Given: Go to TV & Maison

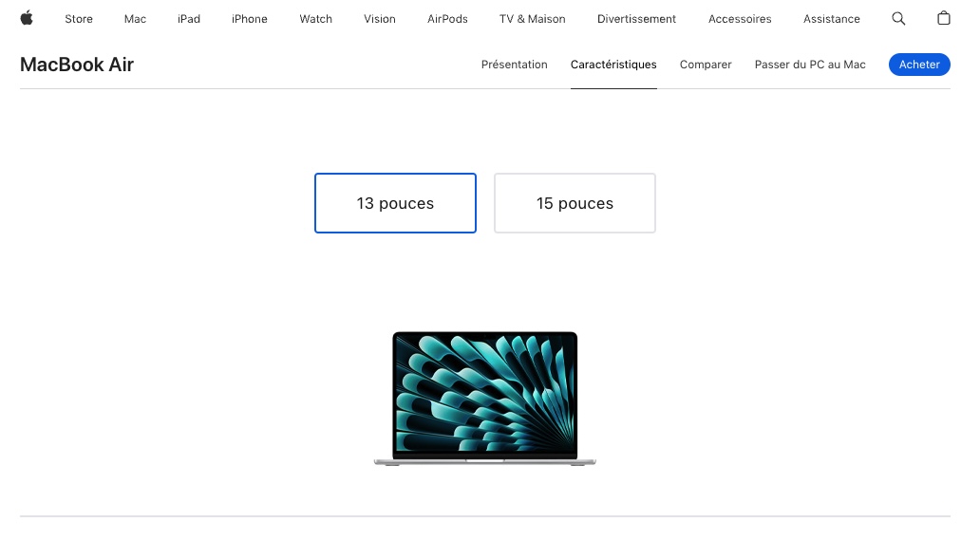Looking at the screenshot, I should pos(532,18).
